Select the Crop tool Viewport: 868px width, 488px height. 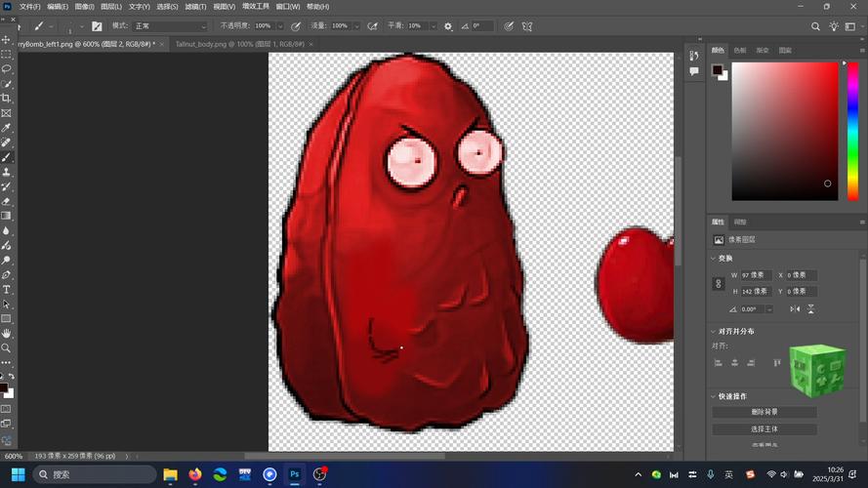tap(6, 99)
